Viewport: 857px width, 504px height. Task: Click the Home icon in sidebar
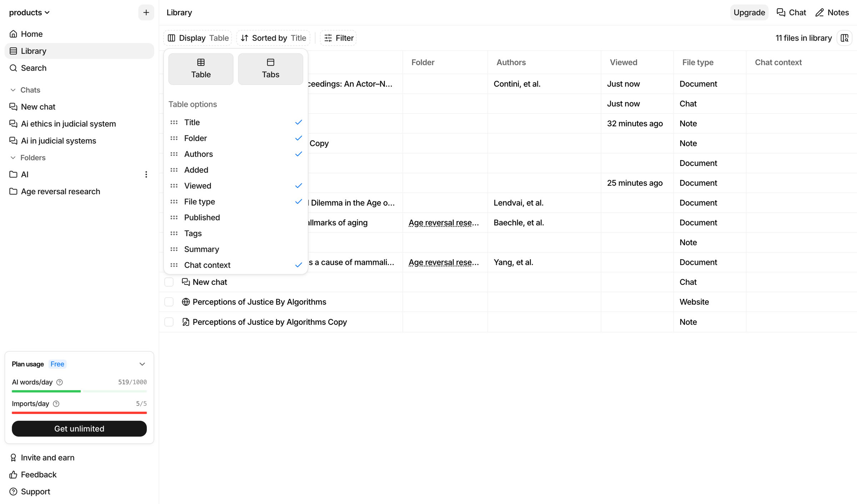pyautogui.click(x=13, y=34)
